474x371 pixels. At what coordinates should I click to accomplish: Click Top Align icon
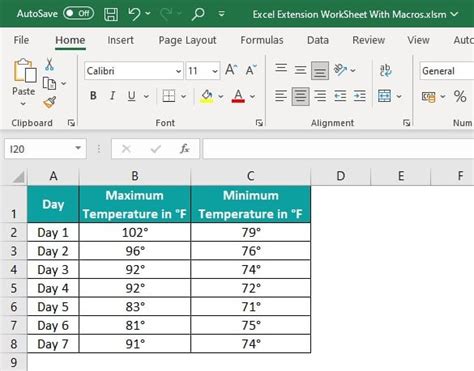click(281, 68)
